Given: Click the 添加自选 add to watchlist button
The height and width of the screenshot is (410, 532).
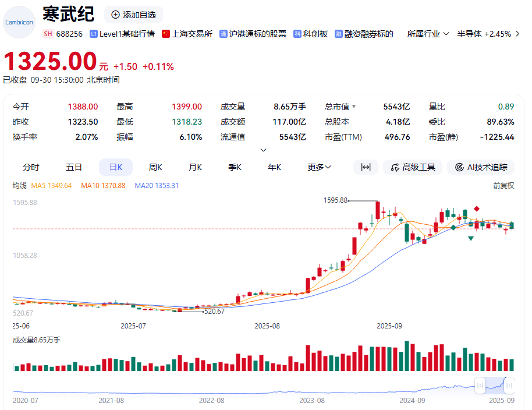Looking at the screenshot, I should coord(133,15).
